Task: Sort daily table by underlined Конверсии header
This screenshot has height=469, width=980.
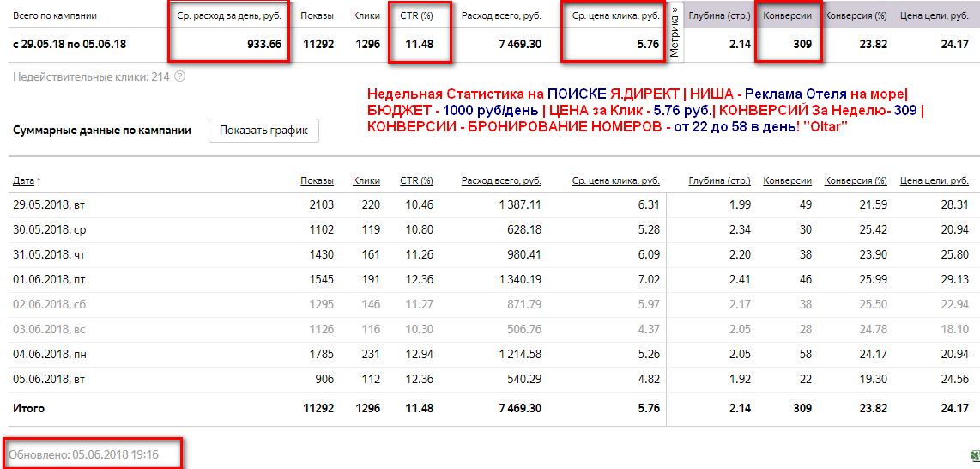Action: tap(788, 180)
